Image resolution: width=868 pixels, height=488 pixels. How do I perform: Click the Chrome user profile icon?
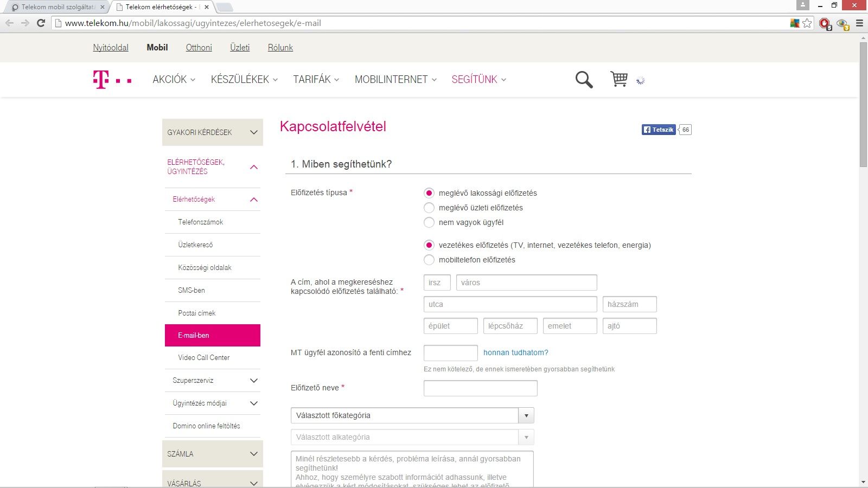point(803,5)
